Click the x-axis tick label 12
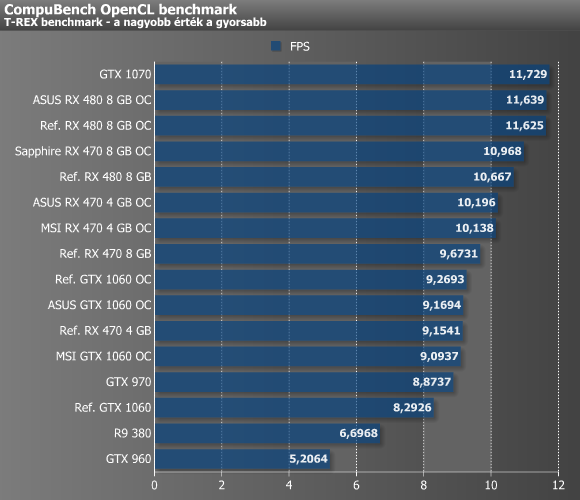The width and height of the screenshot is (580, 500). (559, 485)
